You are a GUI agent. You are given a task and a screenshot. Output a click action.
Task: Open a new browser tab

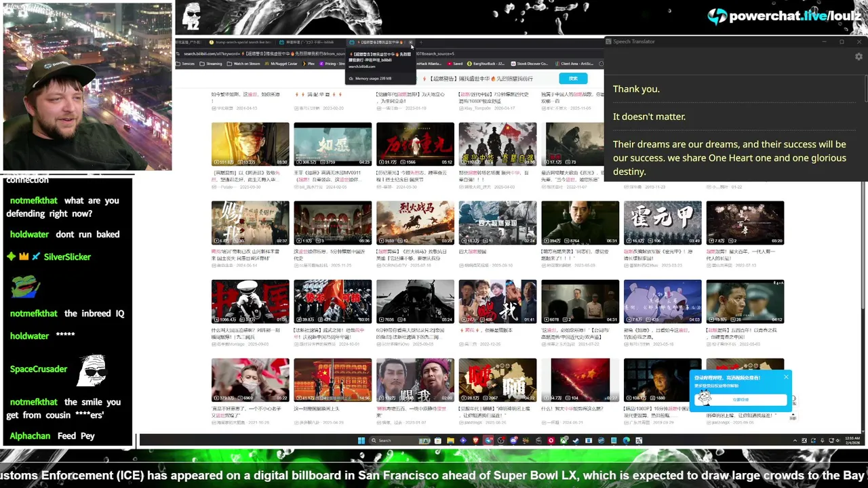coord(421,42)
